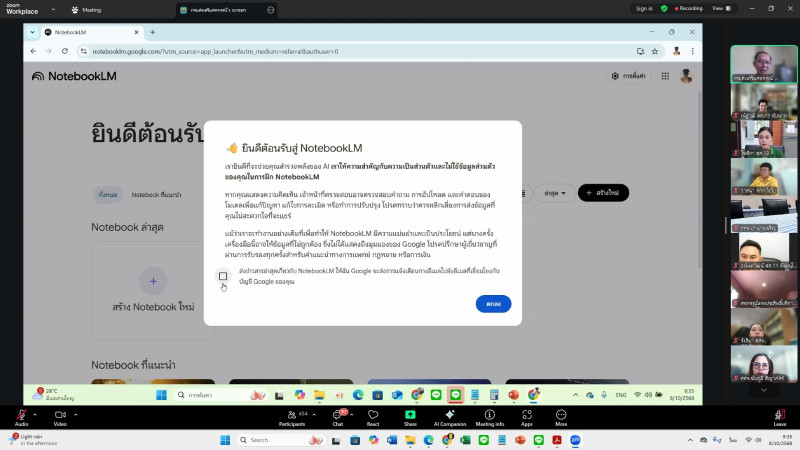800x450 pixels.
Task: Check the NotebookLM email updates checkbox
Action: click(223, 276)
